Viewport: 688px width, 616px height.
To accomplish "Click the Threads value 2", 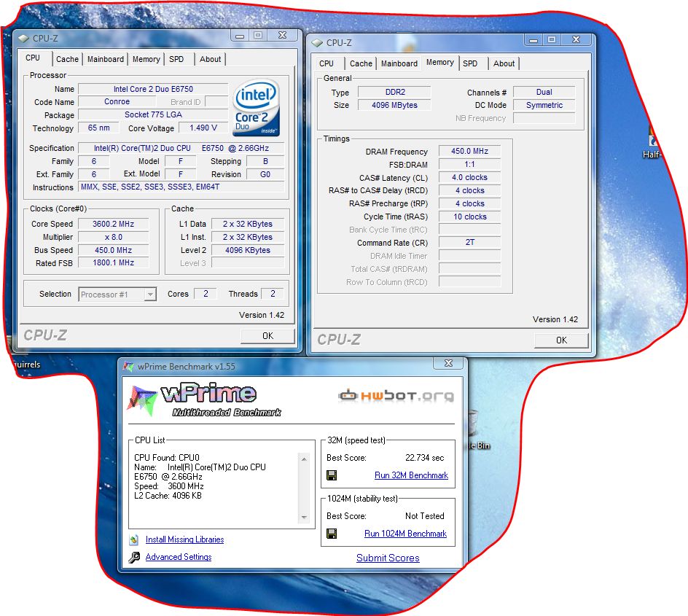I will point(273,294).
